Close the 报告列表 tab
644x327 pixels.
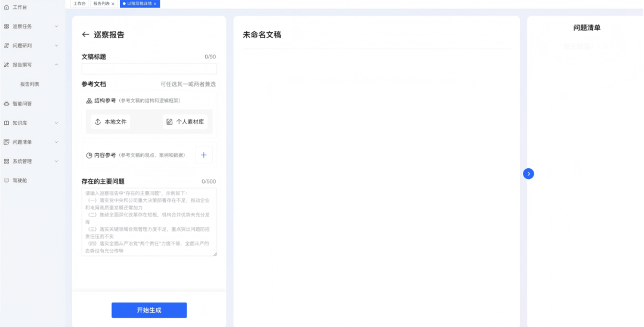(x=113, y=4)
